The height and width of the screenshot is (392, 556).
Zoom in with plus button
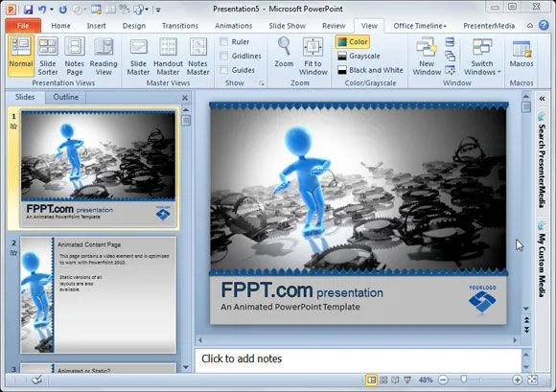pyautogui.click(x=517, y=380)
